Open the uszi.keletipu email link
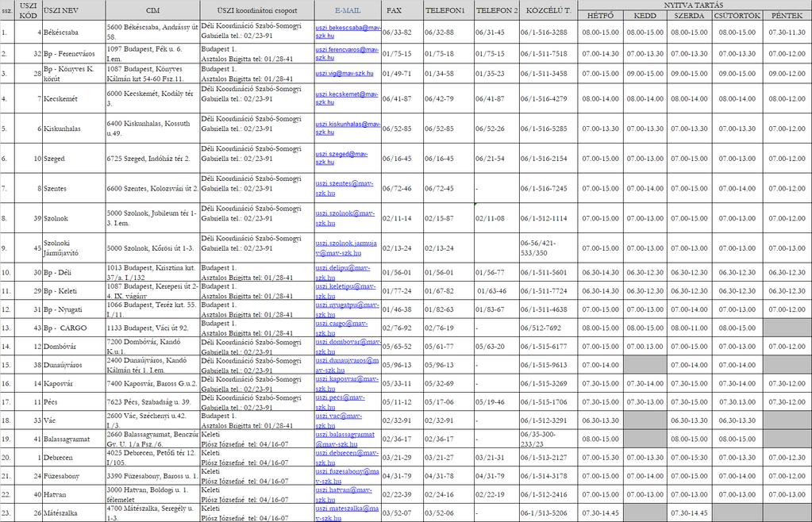Screen dimensions: 812x522 click(345, 290)
